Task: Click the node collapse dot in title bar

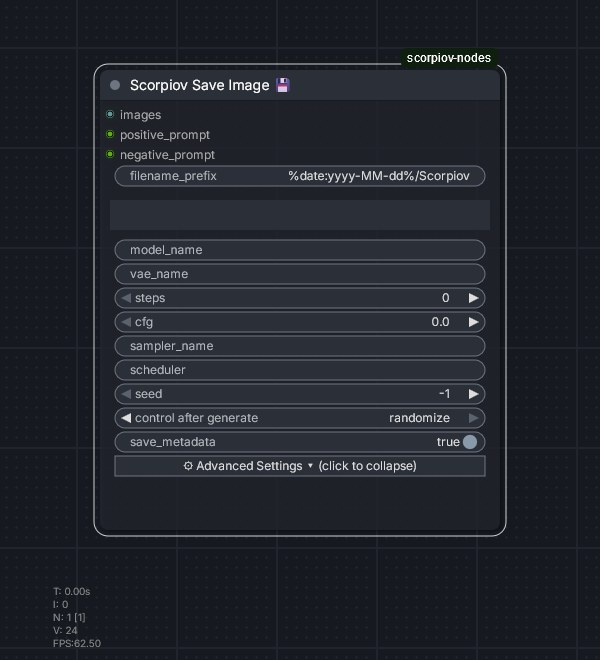Action: [115, 85]
